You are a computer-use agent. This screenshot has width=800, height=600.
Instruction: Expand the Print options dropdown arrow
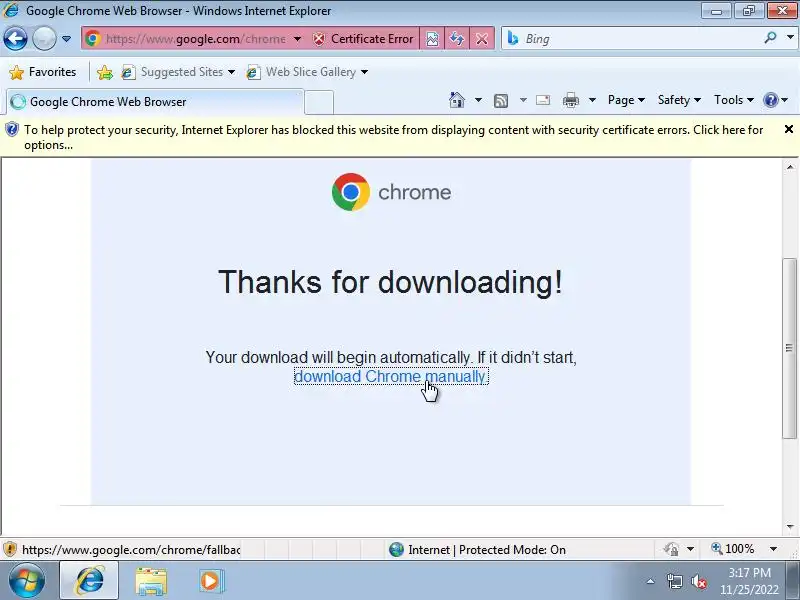[592, 100]
